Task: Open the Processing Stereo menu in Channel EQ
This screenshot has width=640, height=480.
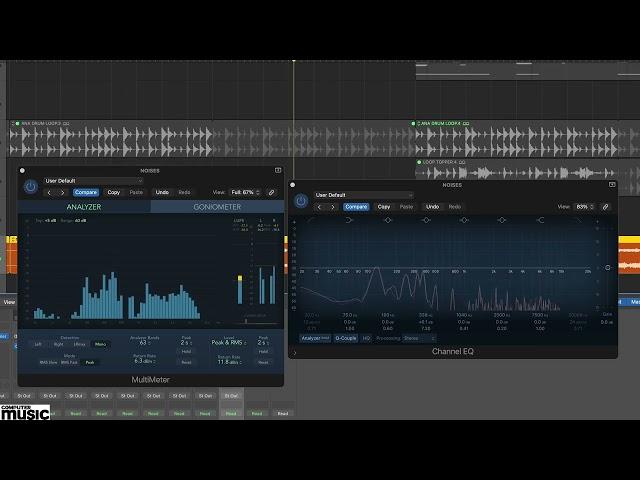Action: coord(419,338)
